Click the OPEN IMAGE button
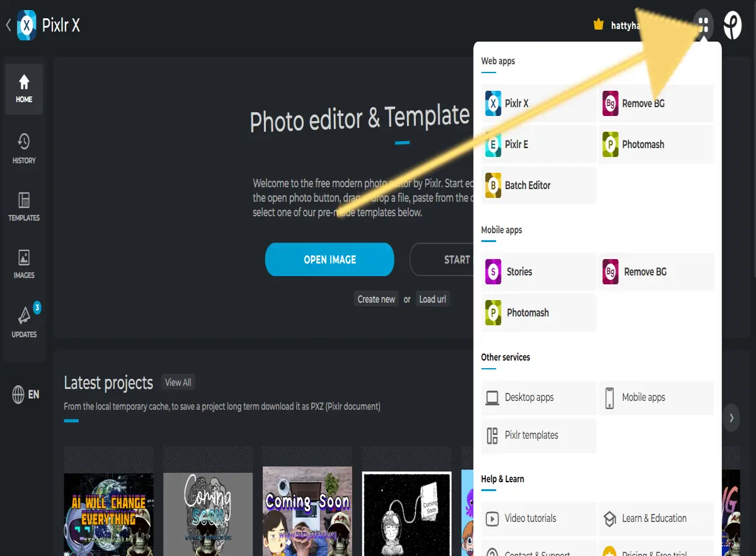Screen dimensions: 756x556 329,260
